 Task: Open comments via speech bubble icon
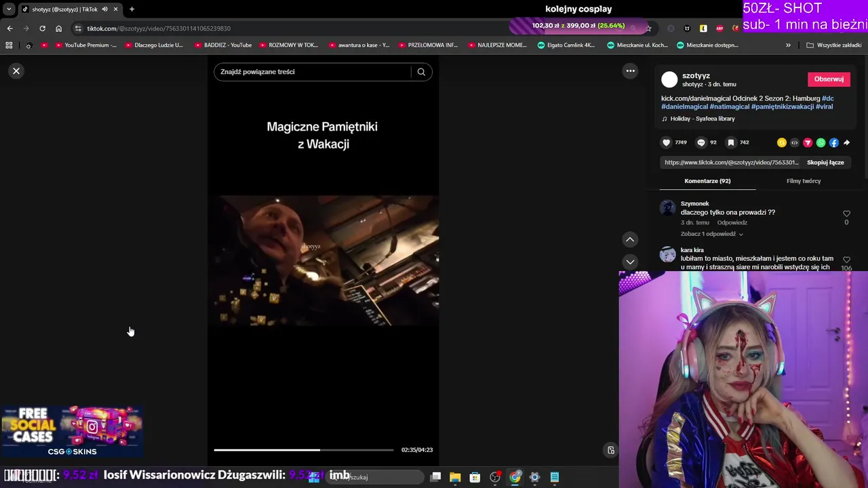[x=701, y=142]
